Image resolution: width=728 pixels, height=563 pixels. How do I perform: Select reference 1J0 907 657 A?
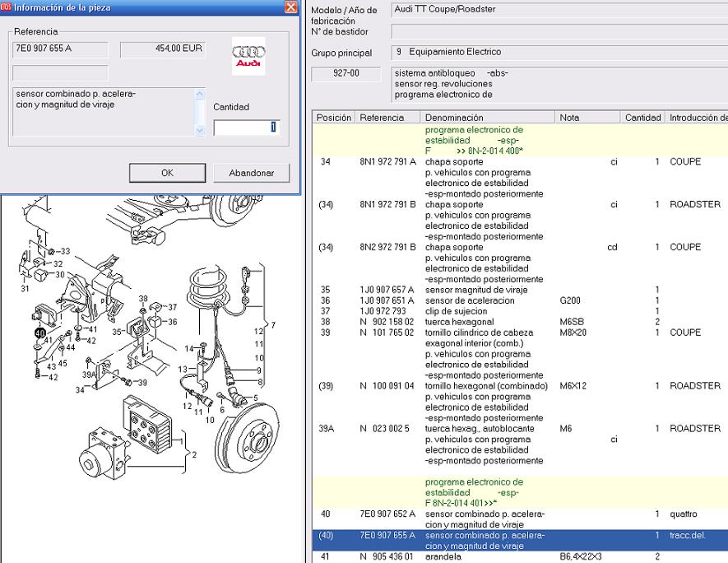(387, 290)
